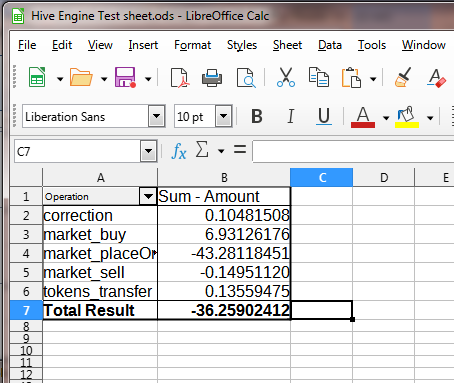Open the Insert menu
454x383 pixels.
pyautogui.click(x=143, y=45)
